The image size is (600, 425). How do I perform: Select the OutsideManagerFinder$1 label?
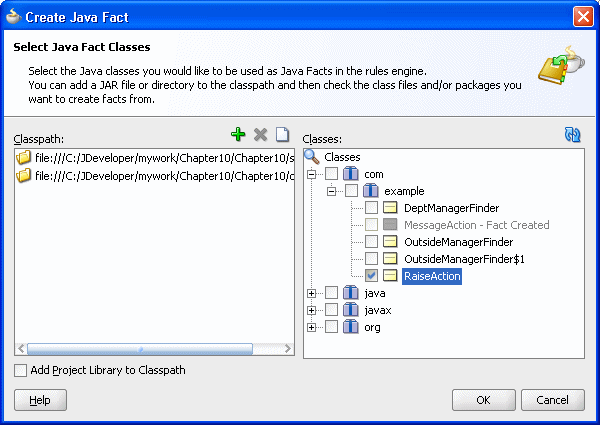(x=464, y=259)
